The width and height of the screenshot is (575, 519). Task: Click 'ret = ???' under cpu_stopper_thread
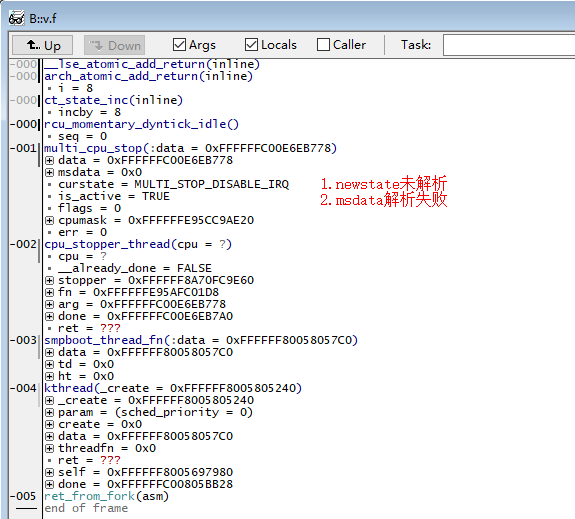click(89, 328)
